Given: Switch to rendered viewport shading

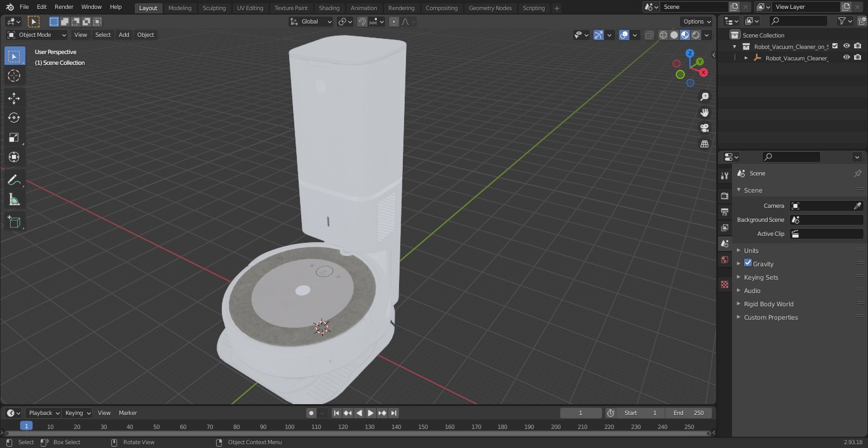Looking at the screenshot, I should (696, 35).
